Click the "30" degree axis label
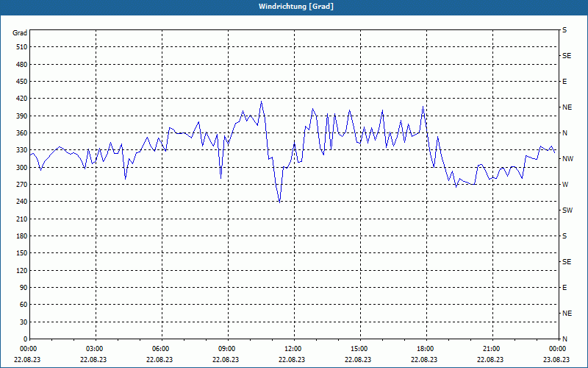The height and width of the screenshot is (368, 588). click(24, 322)
